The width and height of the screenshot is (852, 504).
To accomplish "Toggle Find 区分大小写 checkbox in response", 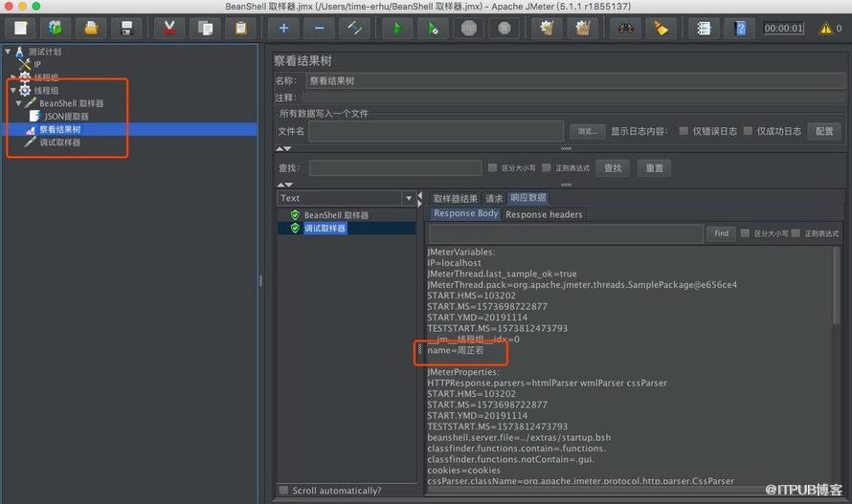I will pyautogui.click(x=745, y=233).
